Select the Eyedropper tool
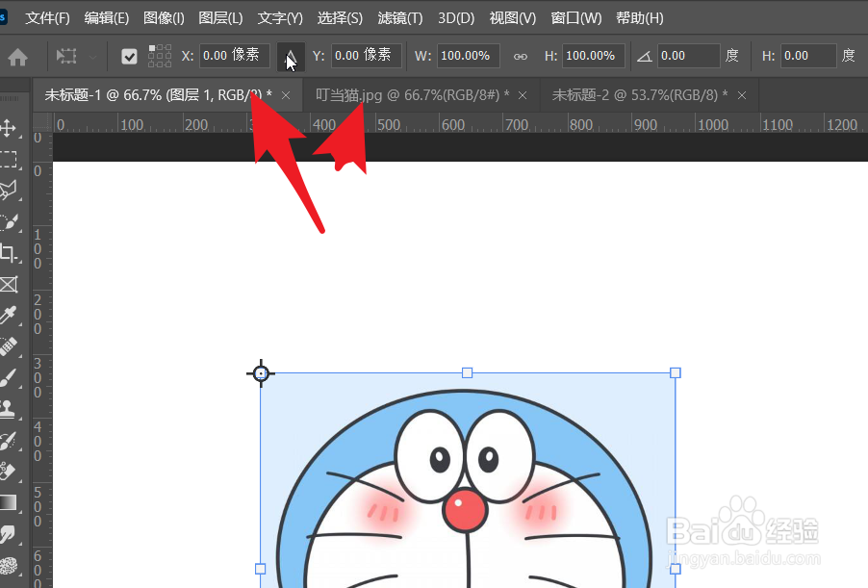Image resolution: width=868 pixels, height=588 pixels. (10, 316)
